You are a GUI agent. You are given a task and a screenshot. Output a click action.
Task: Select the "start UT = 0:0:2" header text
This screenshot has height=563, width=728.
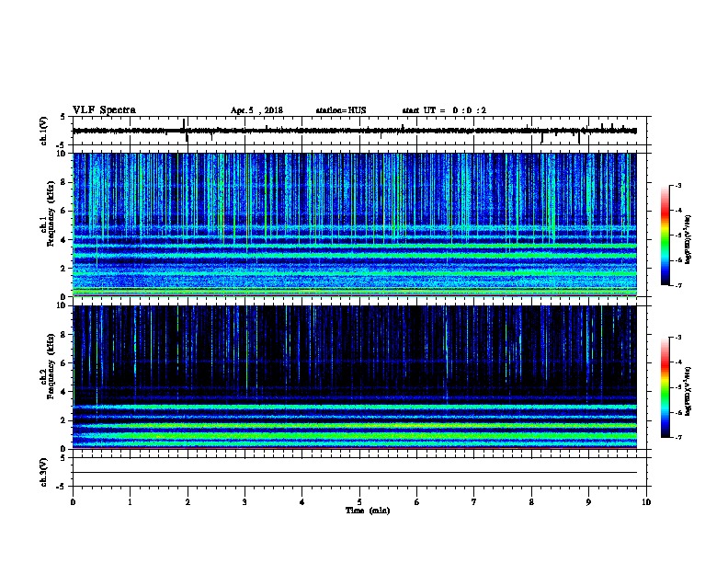click(444, 110)
